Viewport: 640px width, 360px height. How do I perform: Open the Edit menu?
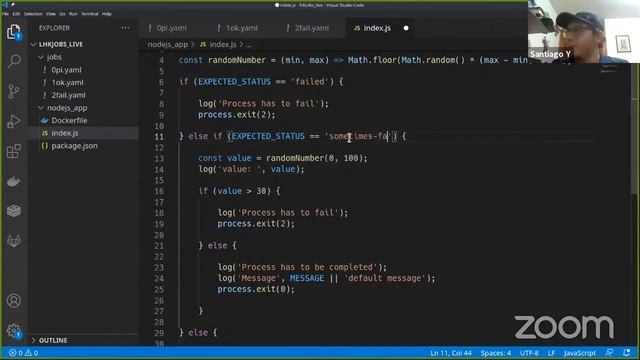point(16,14)
